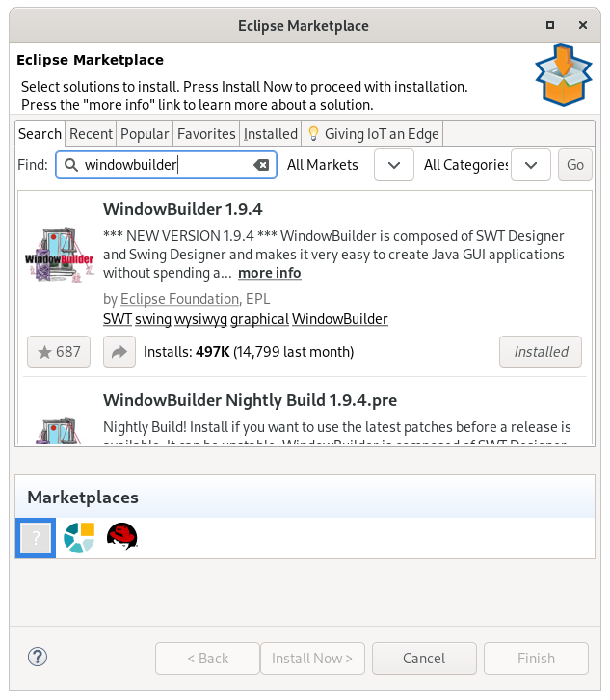
Task: Click the swing tag link
Action: 153,319
